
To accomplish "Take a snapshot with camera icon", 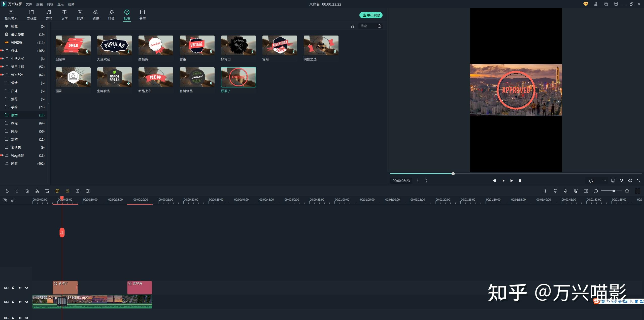I will pos(622,181).
